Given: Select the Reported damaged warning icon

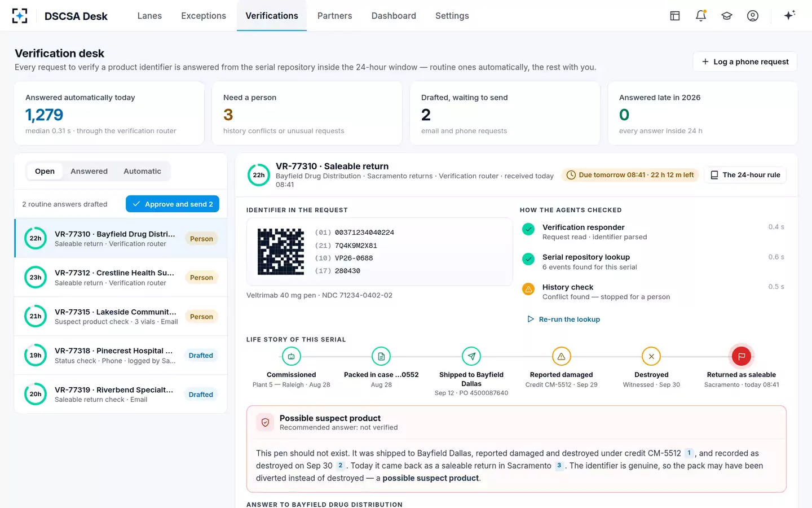Looking at the screenshot, I should point(561,356).
